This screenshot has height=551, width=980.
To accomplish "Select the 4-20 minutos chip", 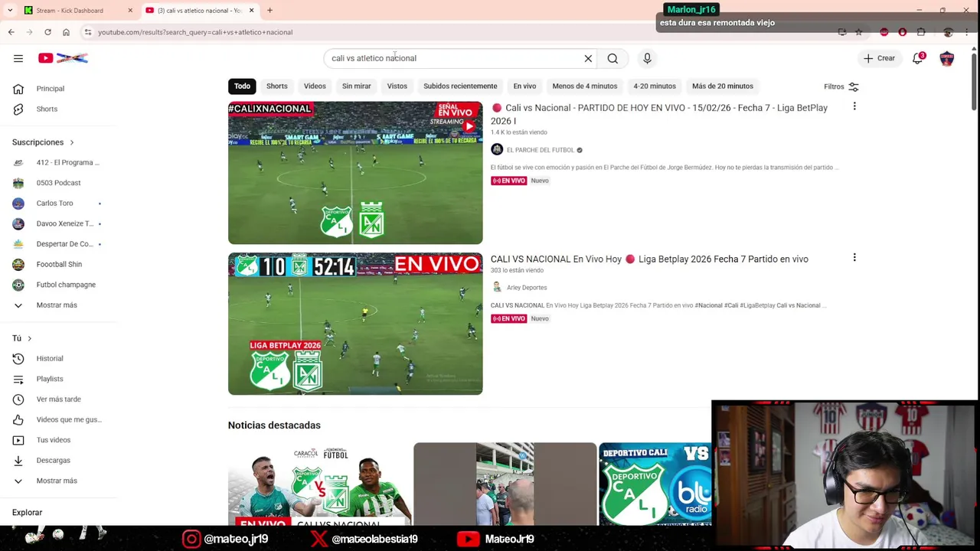I will coord(655,86).
